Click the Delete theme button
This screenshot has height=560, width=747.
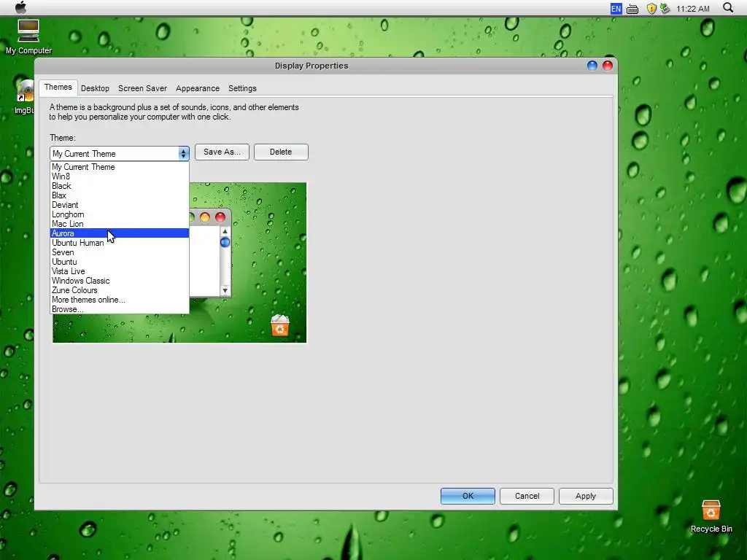(281, 152)
